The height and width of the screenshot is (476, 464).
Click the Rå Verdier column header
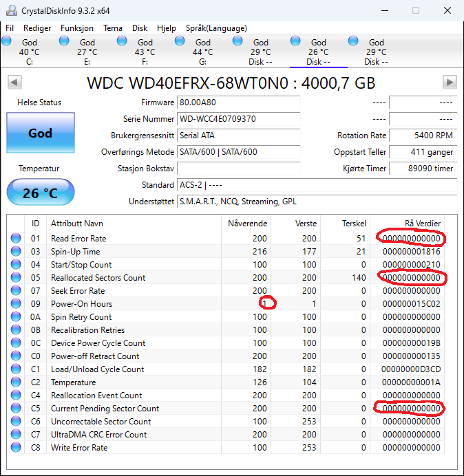(407, 224)
